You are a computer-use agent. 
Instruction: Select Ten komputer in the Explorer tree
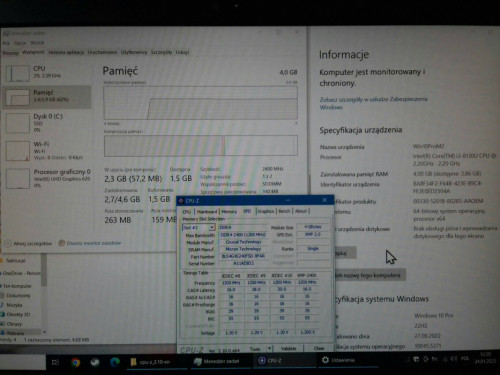click(17, 286)
